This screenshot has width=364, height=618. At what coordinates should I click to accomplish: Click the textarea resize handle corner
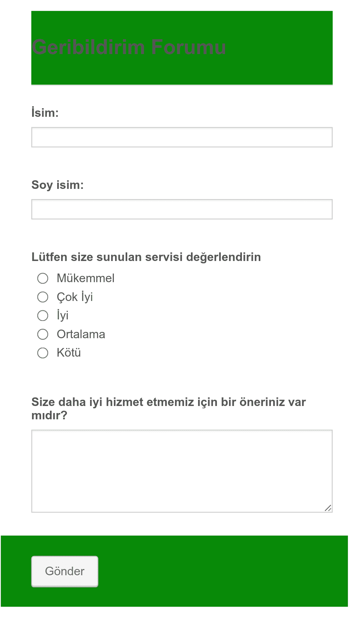coord(328,508)
